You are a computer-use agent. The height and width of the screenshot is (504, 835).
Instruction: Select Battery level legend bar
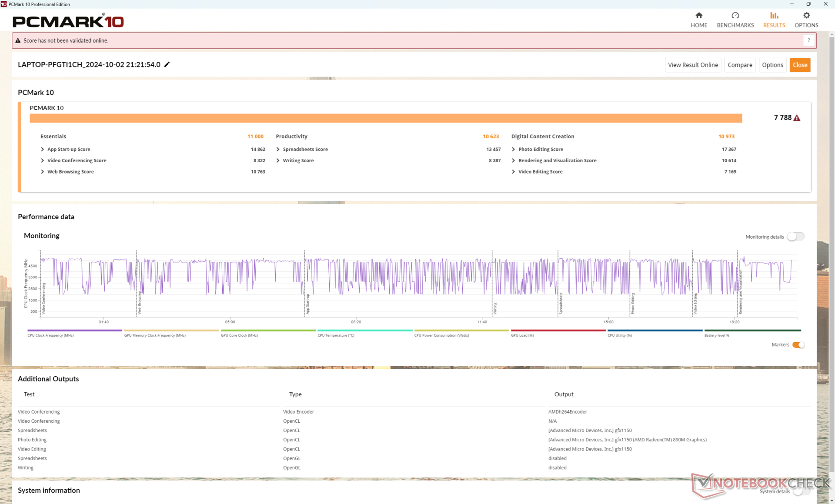click(752, 330)
